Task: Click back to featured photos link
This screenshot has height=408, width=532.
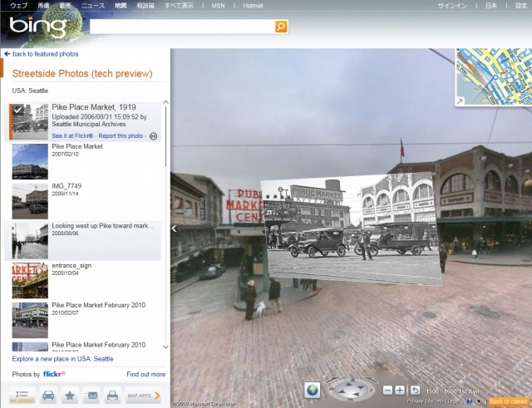Action: [45, 54]
